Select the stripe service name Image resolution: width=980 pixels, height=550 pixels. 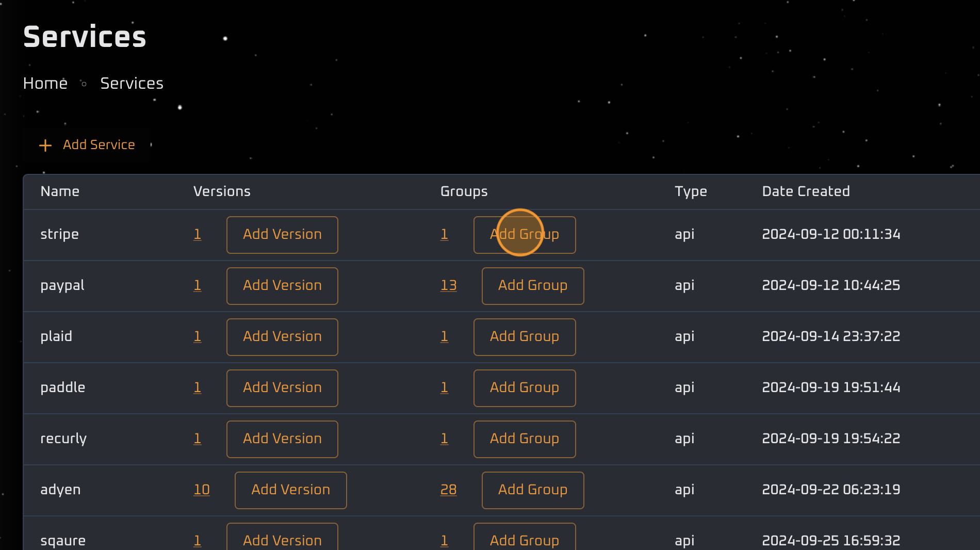point(60,234)
